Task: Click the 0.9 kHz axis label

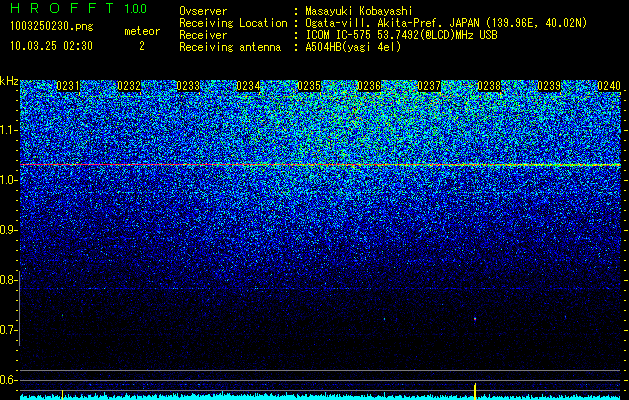Action: tap(7, 230)
